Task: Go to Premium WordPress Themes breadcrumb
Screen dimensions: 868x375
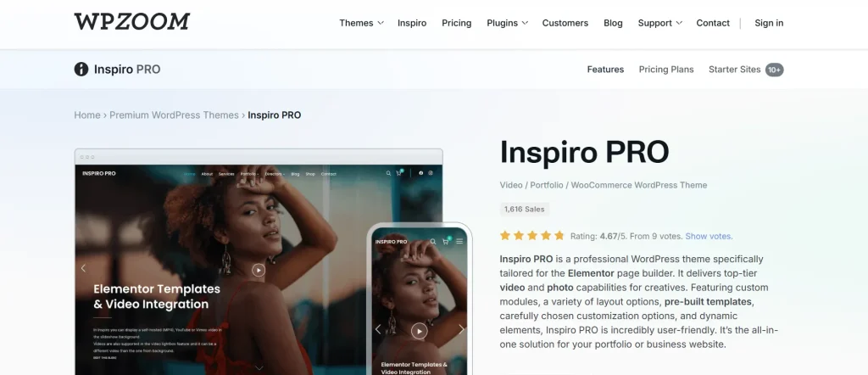Action: click(174, 115)
